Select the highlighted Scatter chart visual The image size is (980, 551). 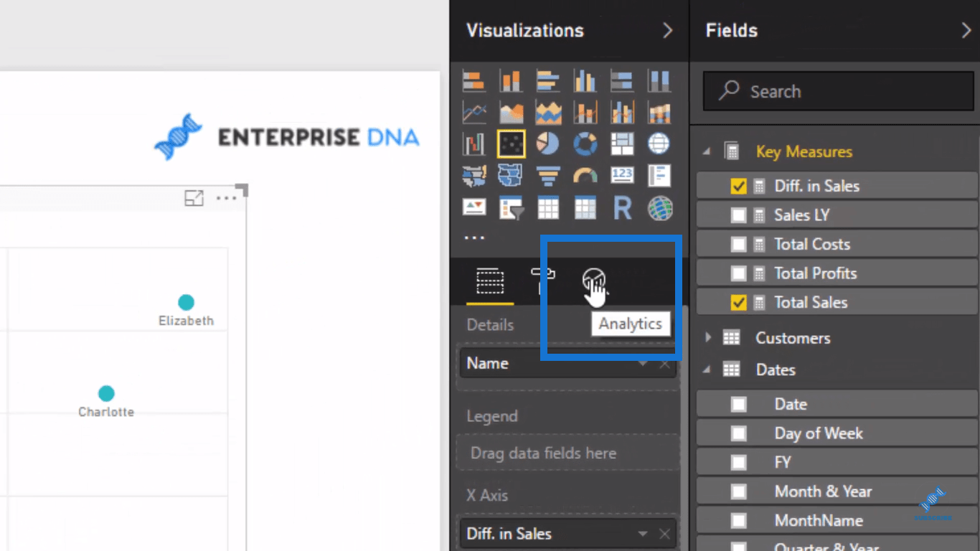point(511,144)
